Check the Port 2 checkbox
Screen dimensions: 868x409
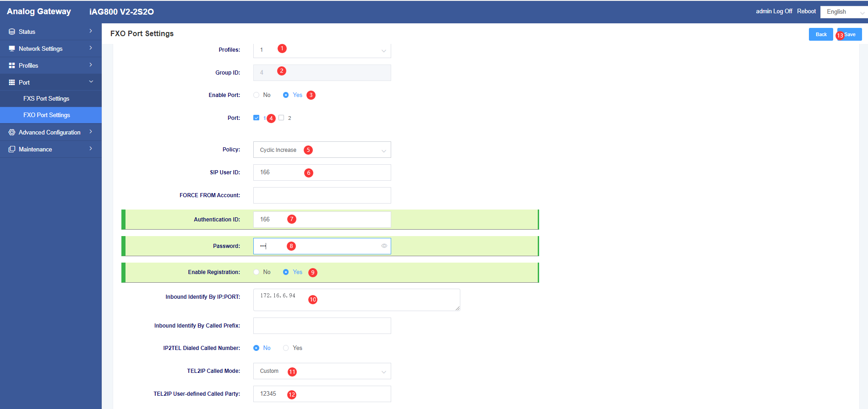[x=281, y=118]
